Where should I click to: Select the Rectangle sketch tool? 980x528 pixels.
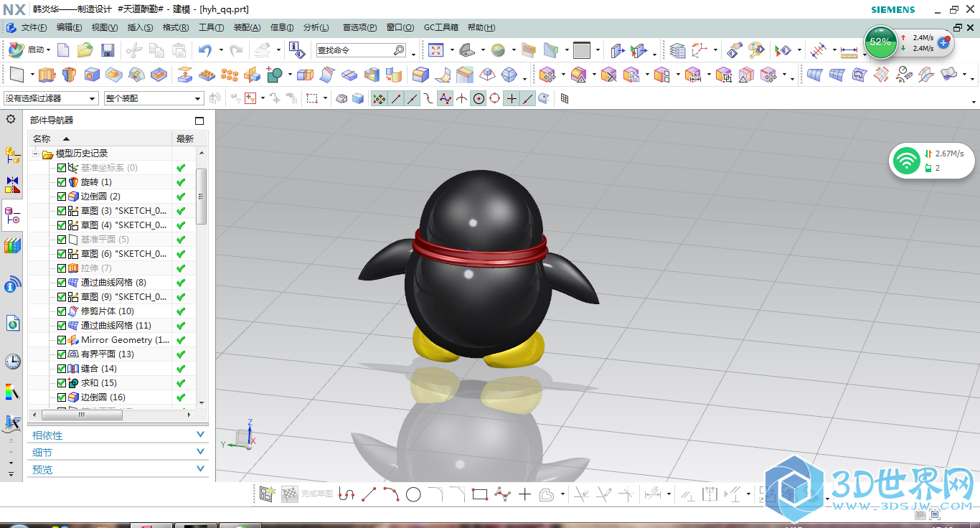coord(480,494)
